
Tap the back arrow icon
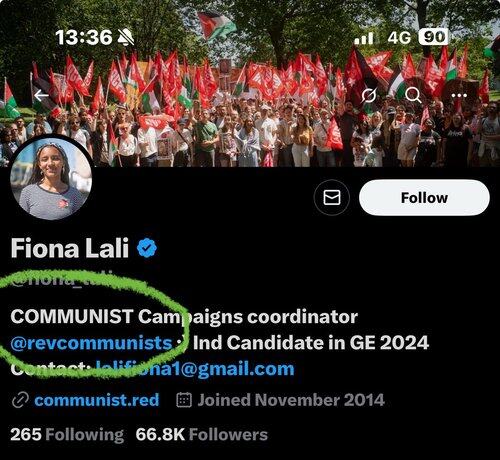tap(41, 96)
